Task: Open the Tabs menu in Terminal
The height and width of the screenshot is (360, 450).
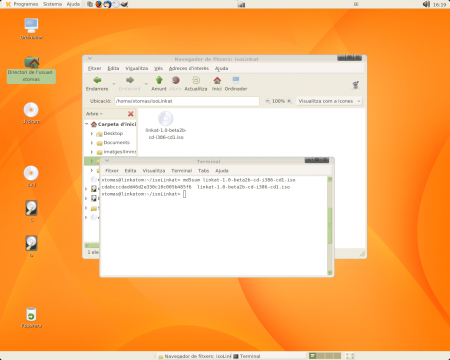Action: pos(203,171)
